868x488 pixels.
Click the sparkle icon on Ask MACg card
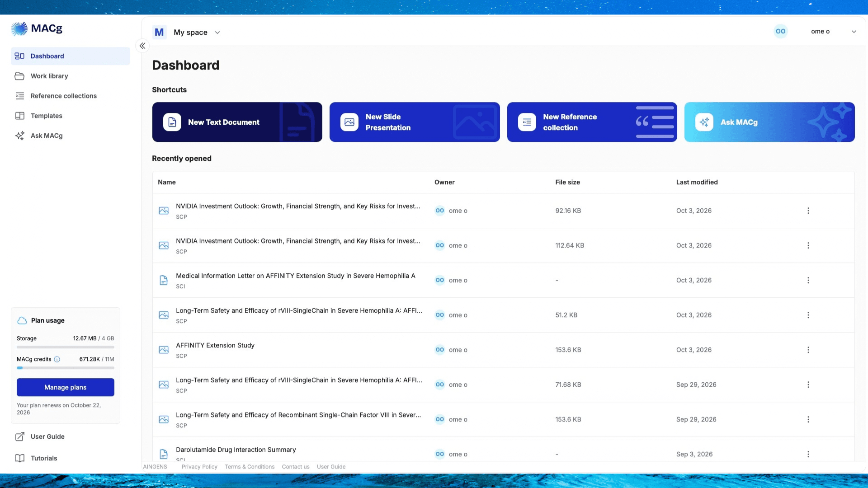[x=704, y=122]
